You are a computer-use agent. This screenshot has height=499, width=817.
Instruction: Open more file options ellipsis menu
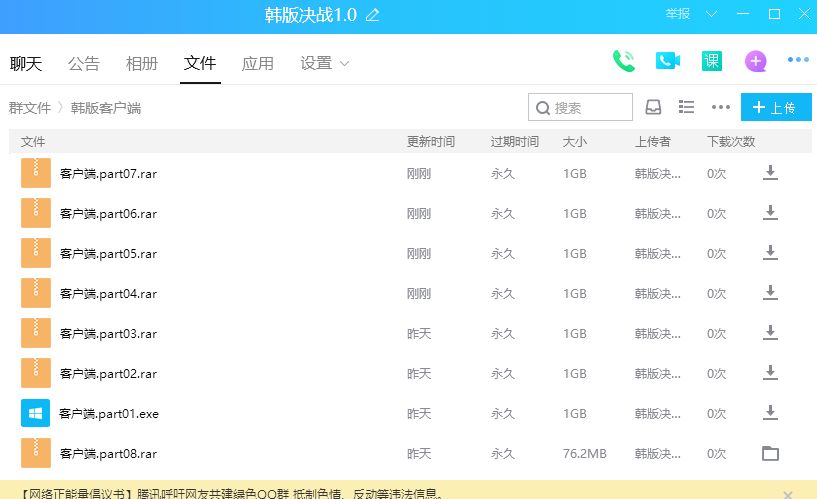(x=720, y=107)
